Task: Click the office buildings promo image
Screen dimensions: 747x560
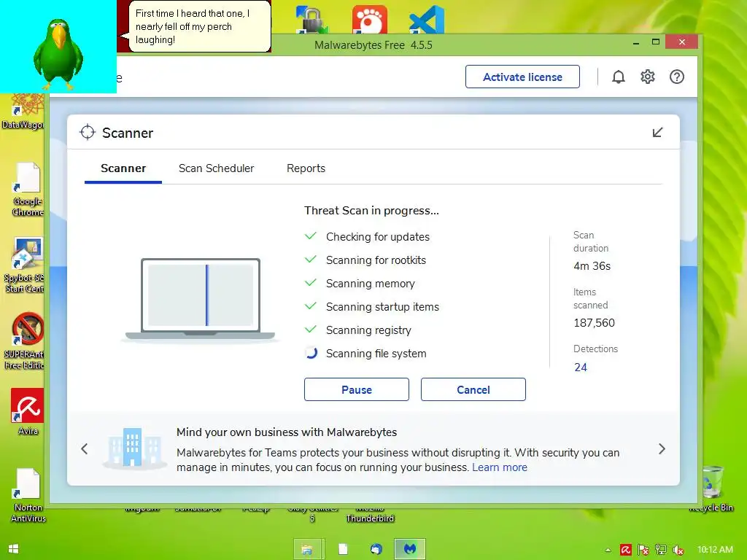Action: coord(133,448)
